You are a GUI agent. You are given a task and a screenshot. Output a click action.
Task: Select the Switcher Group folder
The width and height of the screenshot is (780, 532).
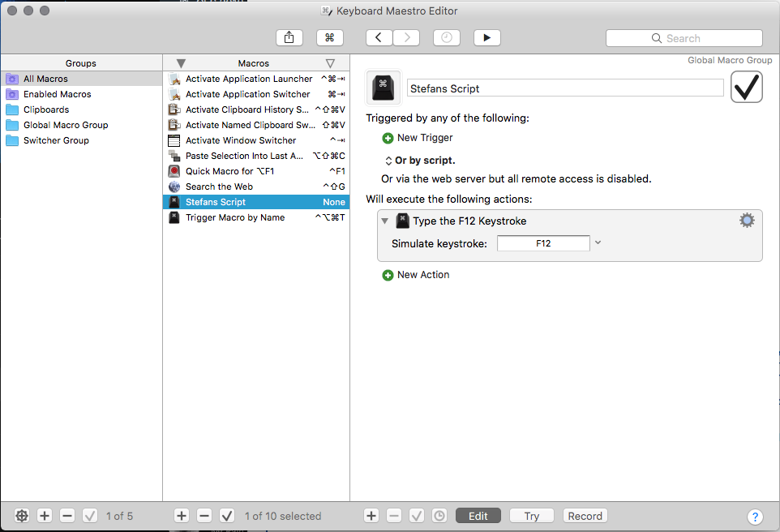point(82,140)
